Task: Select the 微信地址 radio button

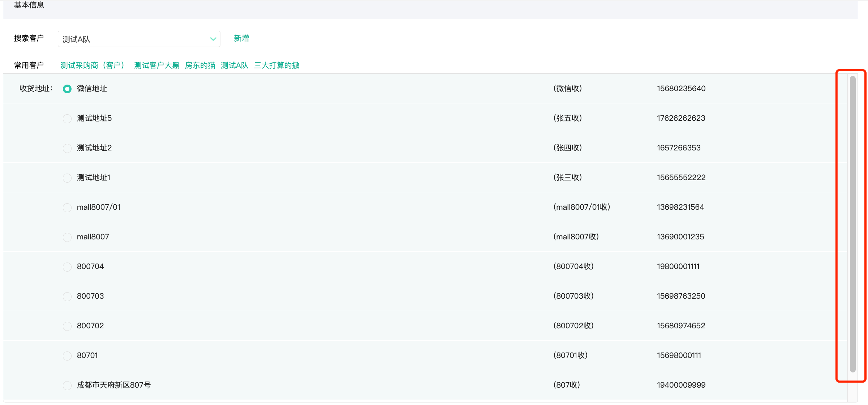Action: pos(67,89)
